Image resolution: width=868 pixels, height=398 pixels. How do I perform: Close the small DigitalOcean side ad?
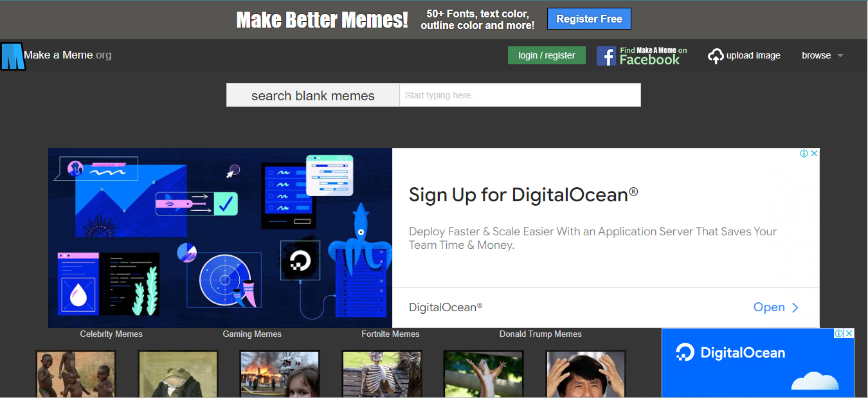pyautogui.click(x=849, y=333)
